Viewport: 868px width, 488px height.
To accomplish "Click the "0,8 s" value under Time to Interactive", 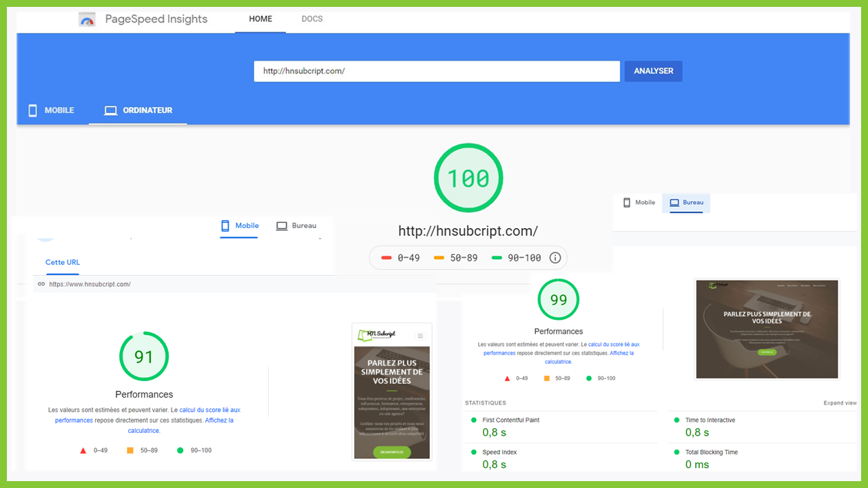I will [697, 432].
